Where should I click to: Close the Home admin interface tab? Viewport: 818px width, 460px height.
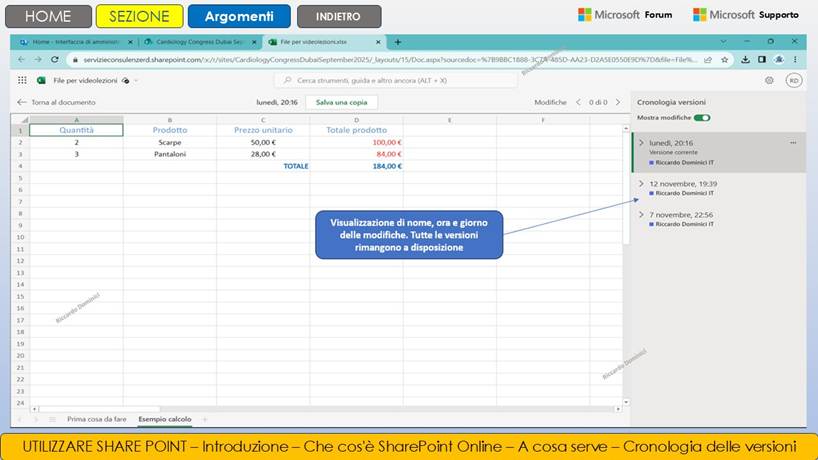pos(130,42)
